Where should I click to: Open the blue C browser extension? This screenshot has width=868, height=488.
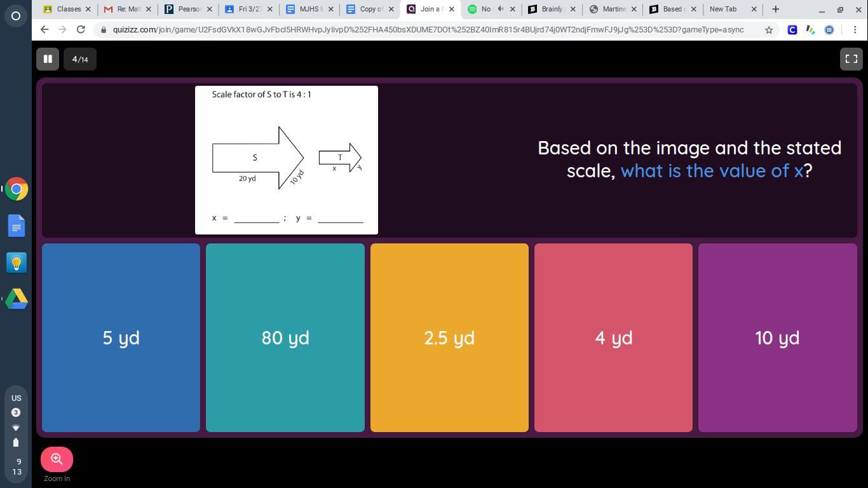792,30
